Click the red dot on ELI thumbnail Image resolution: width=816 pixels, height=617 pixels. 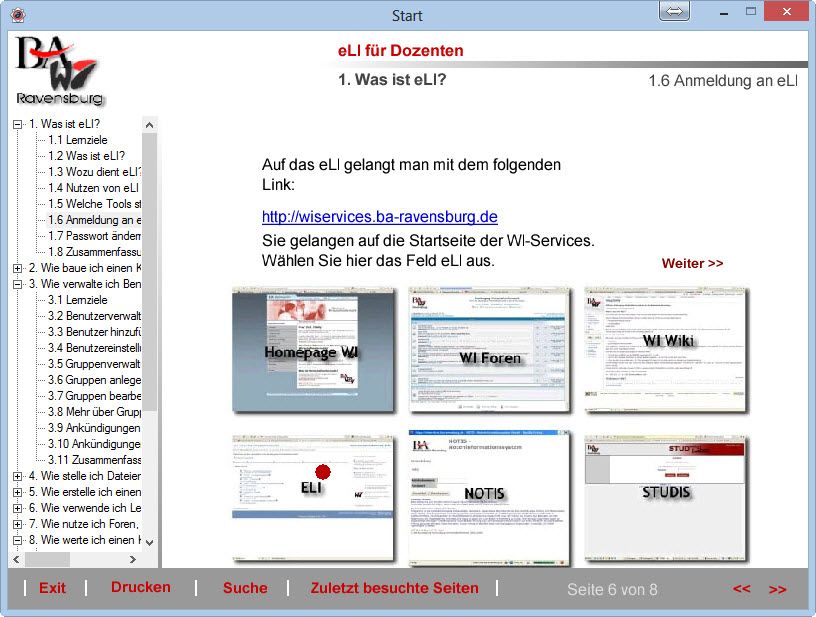click(x=323, y=471)
